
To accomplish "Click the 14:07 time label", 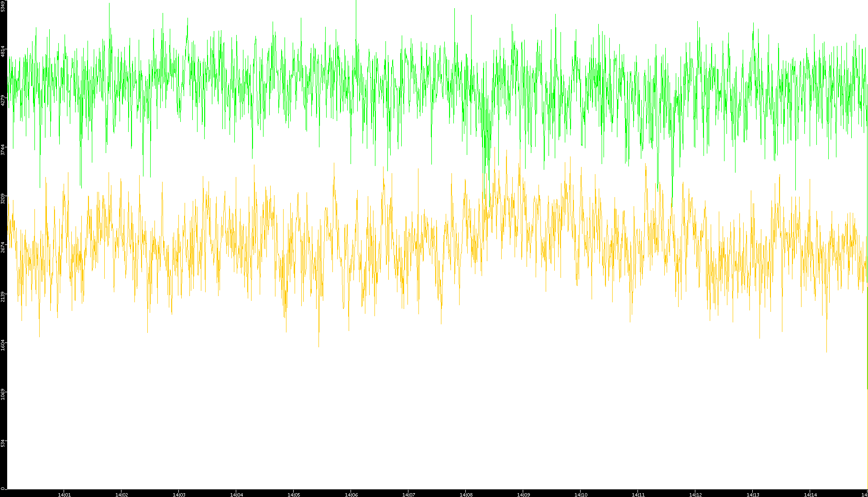I will [408, 495].
